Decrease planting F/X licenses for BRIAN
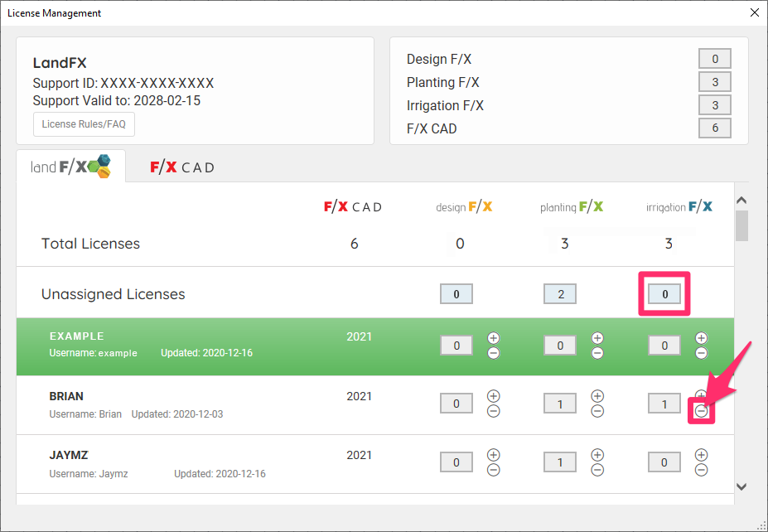Image resolution: width=768 pixels, height=532 pixels. [597, 411]
